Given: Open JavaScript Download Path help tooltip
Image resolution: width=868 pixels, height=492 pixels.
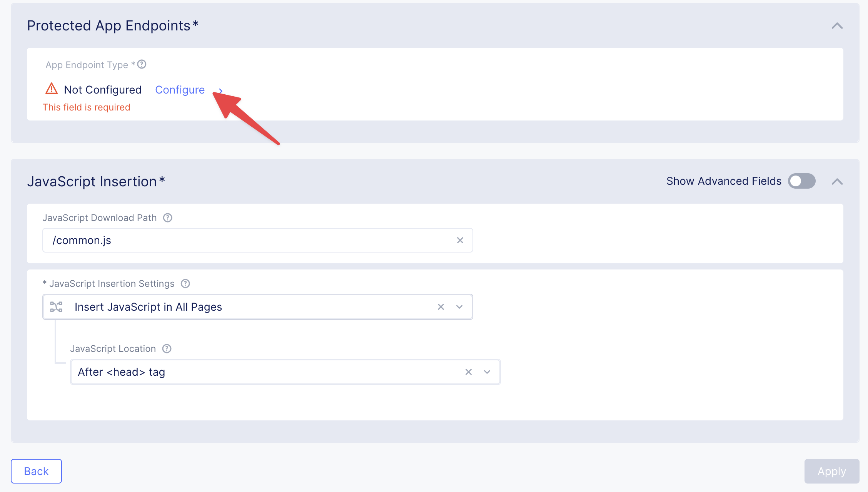Looking at the screenshot, I should click(167, 218).
